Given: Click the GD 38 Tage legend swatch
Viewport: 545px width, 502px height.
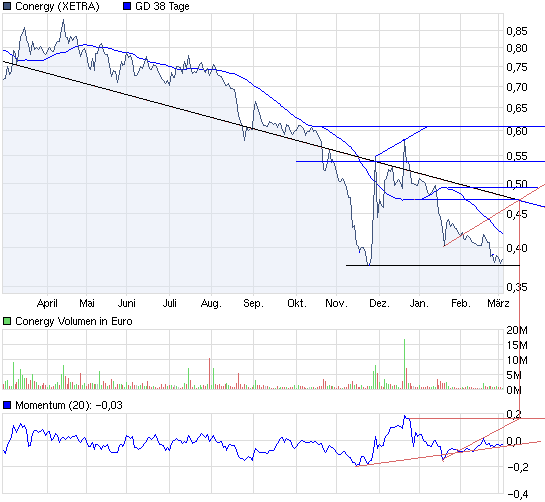Looking at the screenshot, I should (127, 6).
